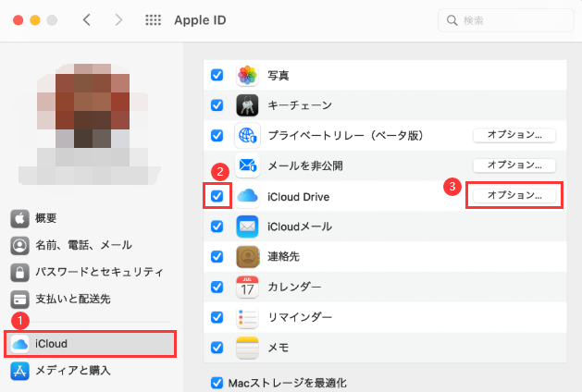
Task: Click the iCloud Mail envelope icon
Action: [247, 227]
